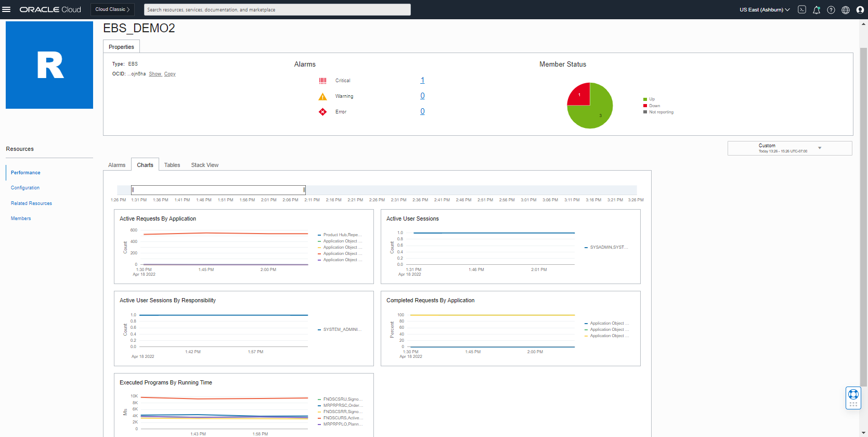This screenshot has height=437, width=868.
Task: Open the Cloud Shell developer tools icon
Action: point(802,9)
